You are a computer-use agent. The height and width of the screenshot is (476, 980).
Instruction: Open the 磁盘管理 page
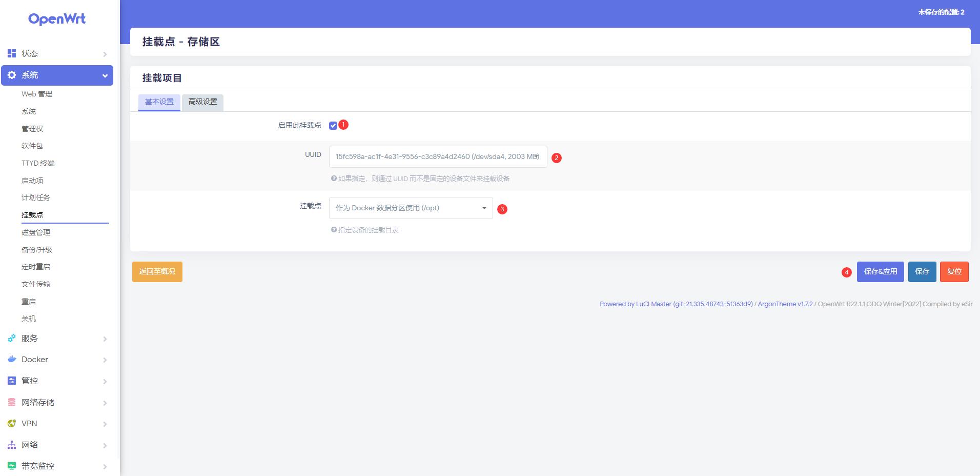pyautogui.click(x=36, y=232)
